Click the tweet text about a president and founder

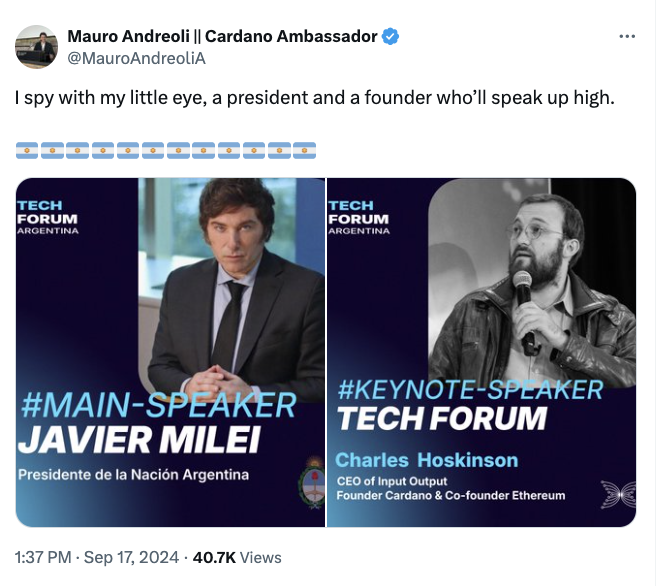315,98
